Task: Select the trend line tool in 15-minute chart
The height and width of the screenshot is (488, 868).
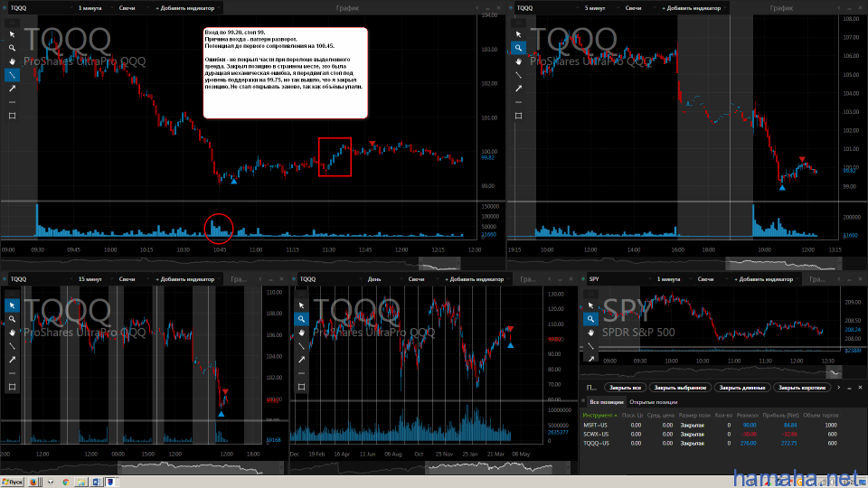Action: click(x=12, y=346)
